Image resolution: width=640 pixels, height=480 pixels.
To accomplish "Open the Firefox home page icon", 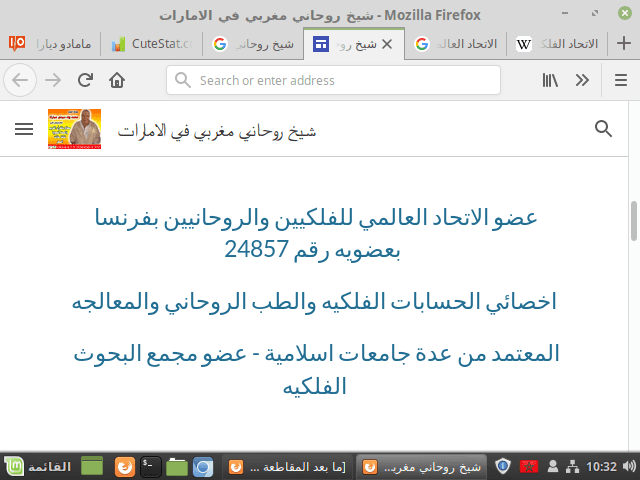I will [x=117, y=80].
